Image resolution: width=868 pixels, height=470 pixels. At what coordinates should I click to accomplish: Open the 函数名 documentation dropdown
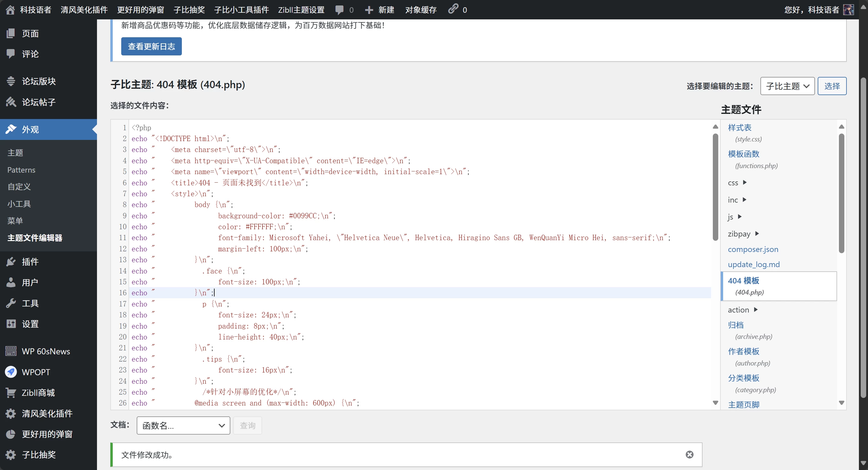tap(183, 425)
